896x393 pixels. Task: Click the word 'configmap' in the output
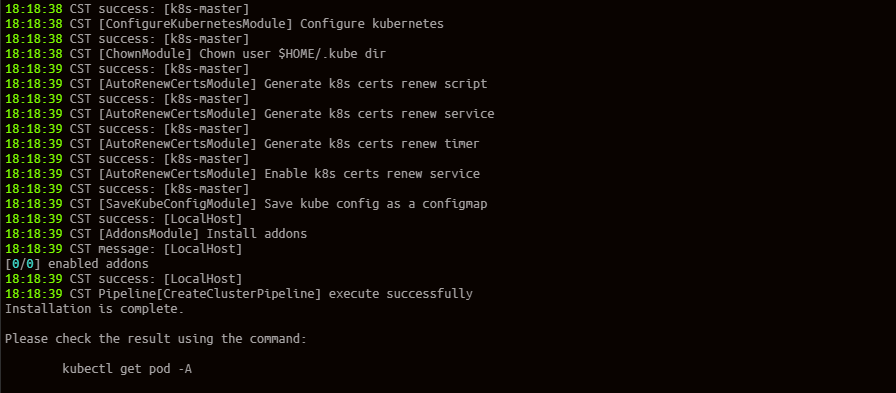(455, 204)
